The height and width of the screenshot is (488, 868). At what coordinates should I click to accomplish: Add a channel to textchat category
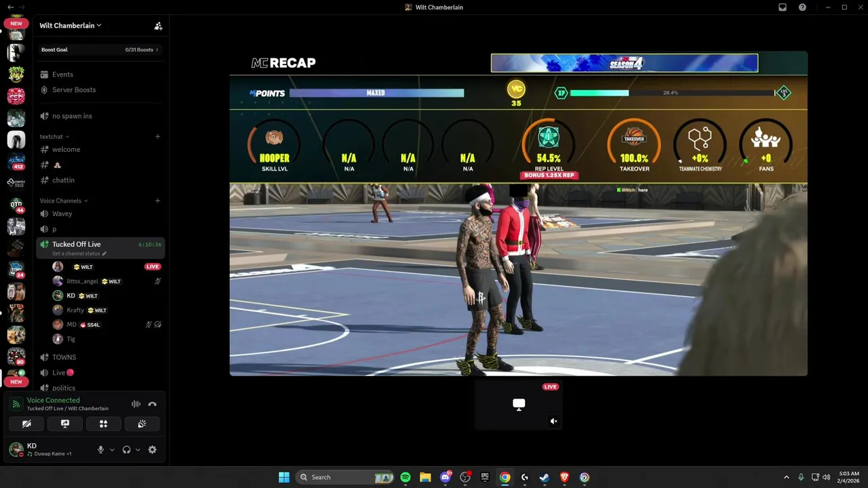click(157, 136)
